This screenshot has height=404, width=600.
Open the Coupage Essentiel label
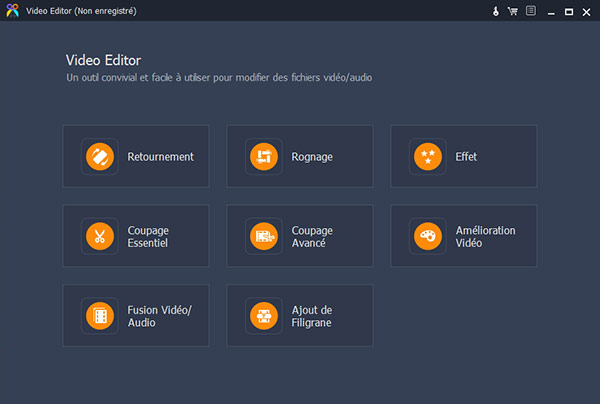tap(148, 236)
